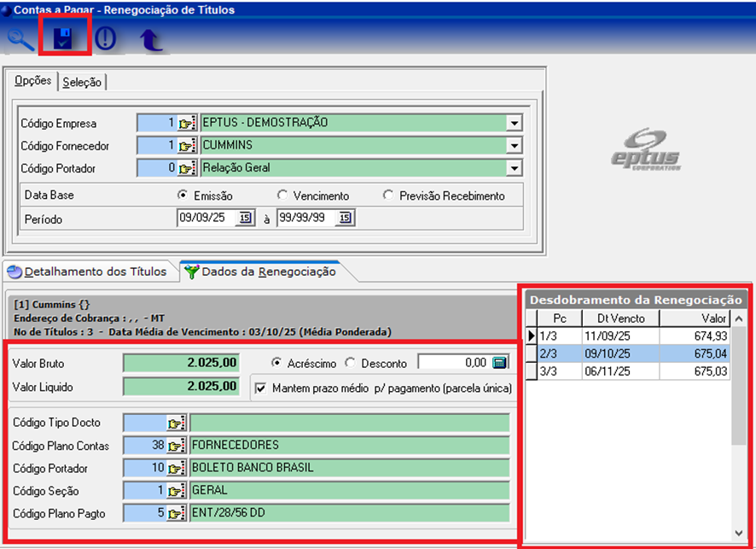Open lookup for Código Empresa

coord(188,123)
